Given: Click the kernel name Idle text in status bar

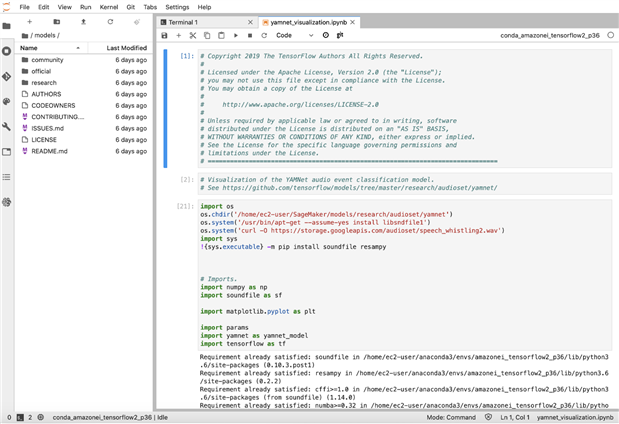Looking at the screenshot, I should point(110,417).
